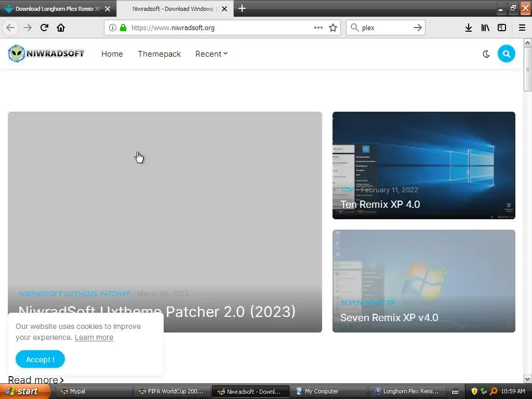The image size is (532, 399).
Task: Click the TOP category label
Action: pos(347,190)
